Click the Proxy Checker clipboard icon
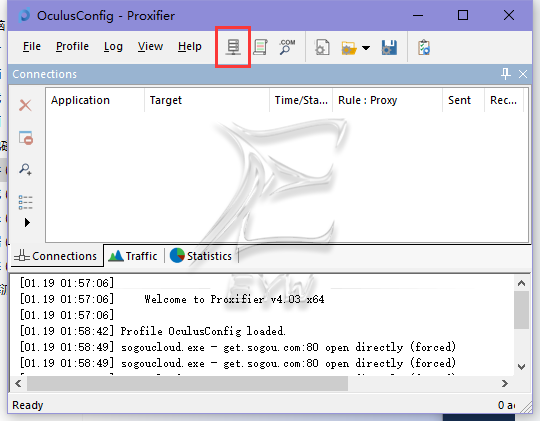Screen dimensions: 540x421 point(424,48)
